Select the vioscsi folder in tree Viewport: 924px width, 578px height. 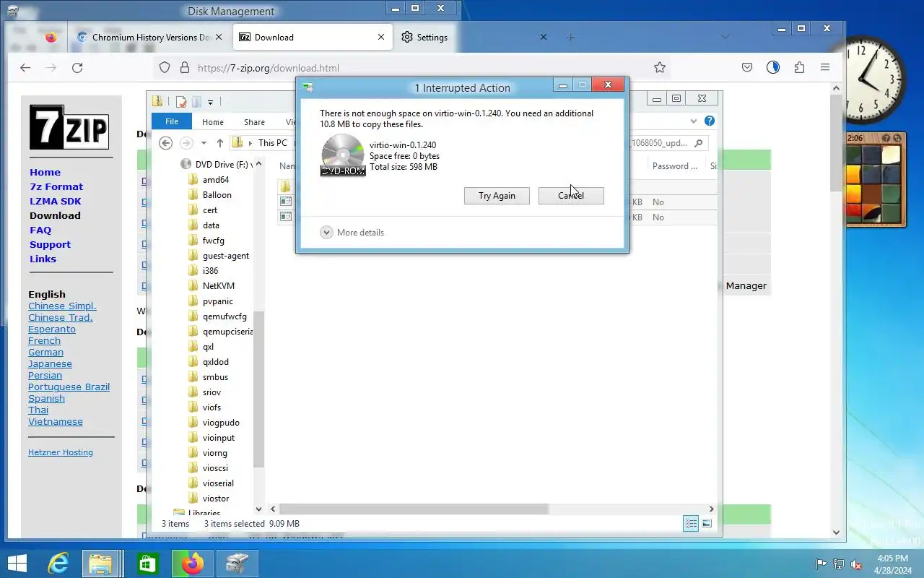(x=215, y=468)
